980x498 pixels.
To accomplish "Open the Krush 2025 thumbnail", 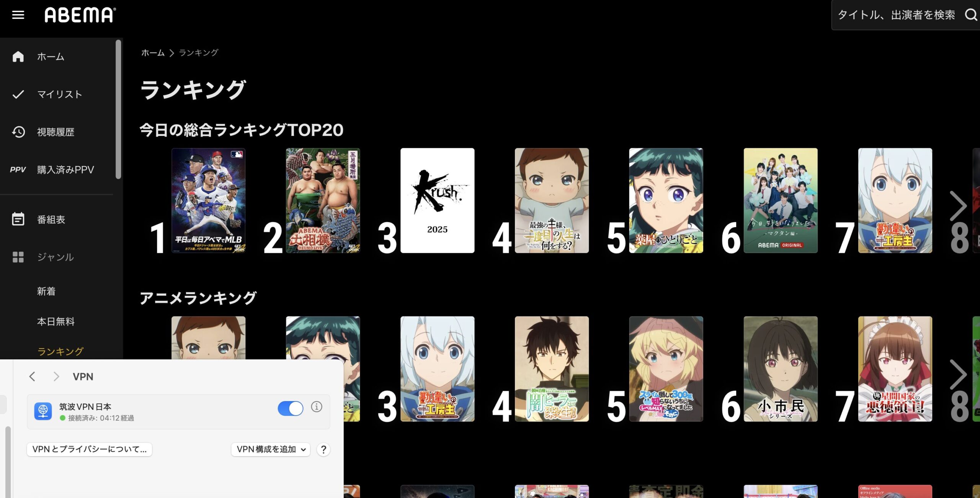I will [x=437, y=200].
